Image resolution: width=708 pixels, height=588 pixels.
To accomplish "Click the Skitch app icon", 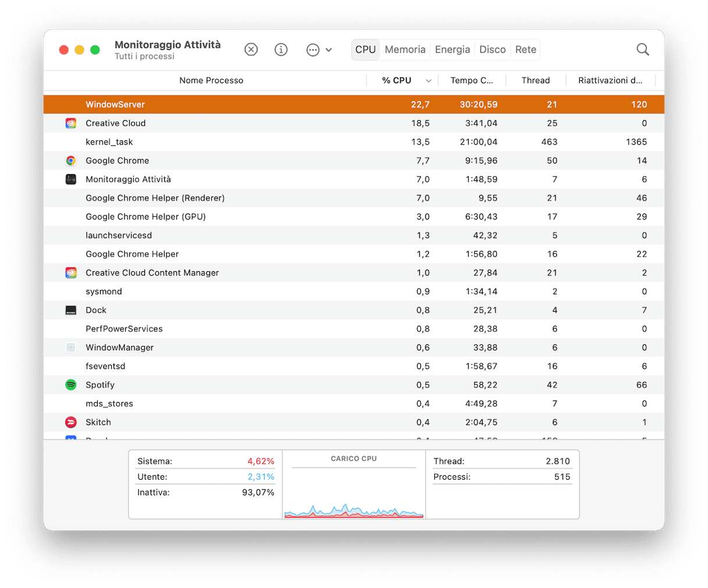I will [70, 422].
